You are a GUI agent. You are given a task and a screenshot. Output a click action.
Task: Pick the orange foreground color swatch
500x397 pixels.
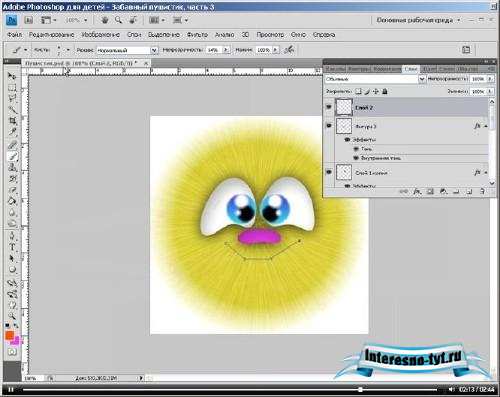click(9, 335)
